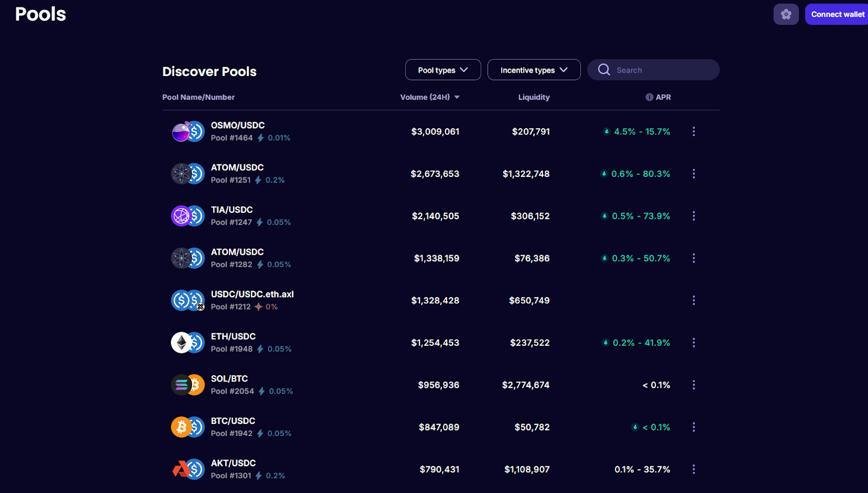Open options menu for BTC/USDC pool
868x493 pixels.
(693, 427)
